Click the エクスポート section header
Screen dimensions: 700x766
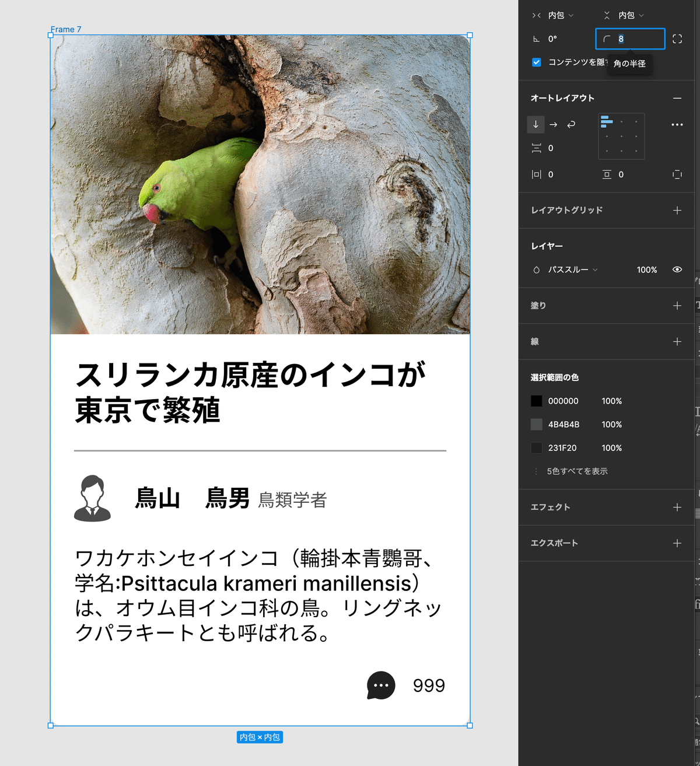pyautogui.click(x=554, y=543)
